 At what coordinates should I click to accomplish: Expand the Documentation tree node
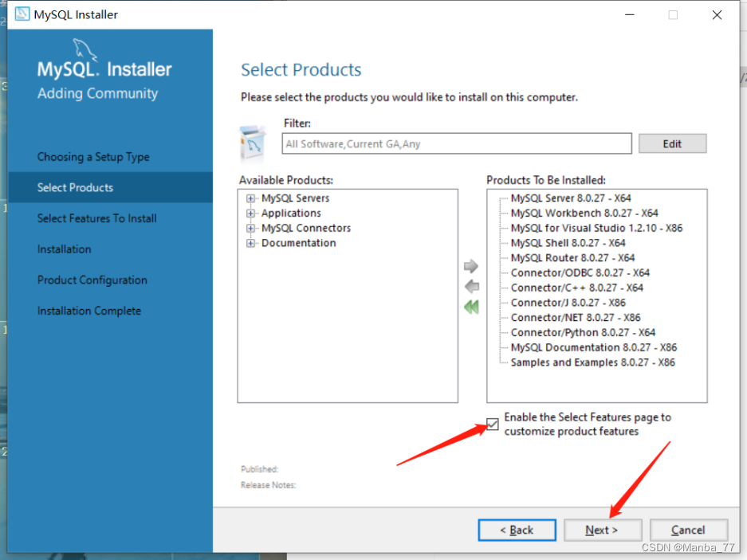250,243
